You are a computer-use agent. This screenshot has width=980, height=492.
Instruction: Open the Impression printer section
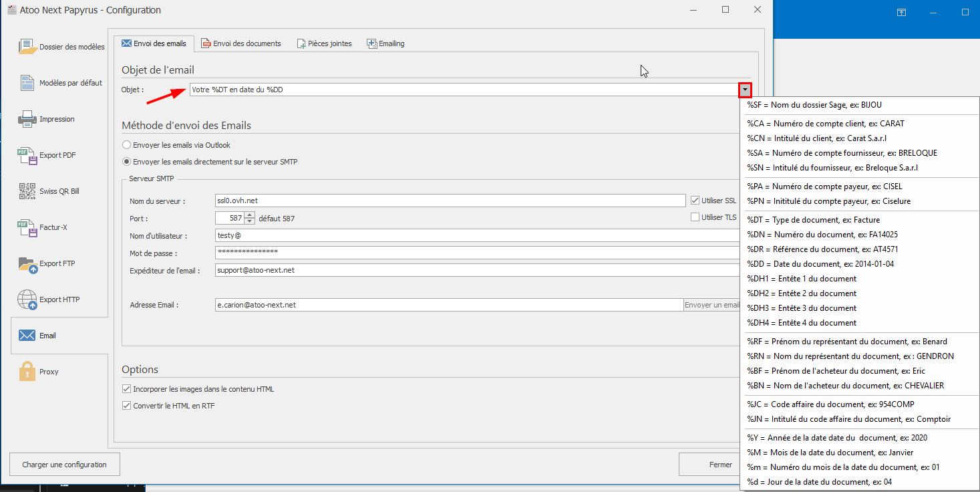click(27, 119)
